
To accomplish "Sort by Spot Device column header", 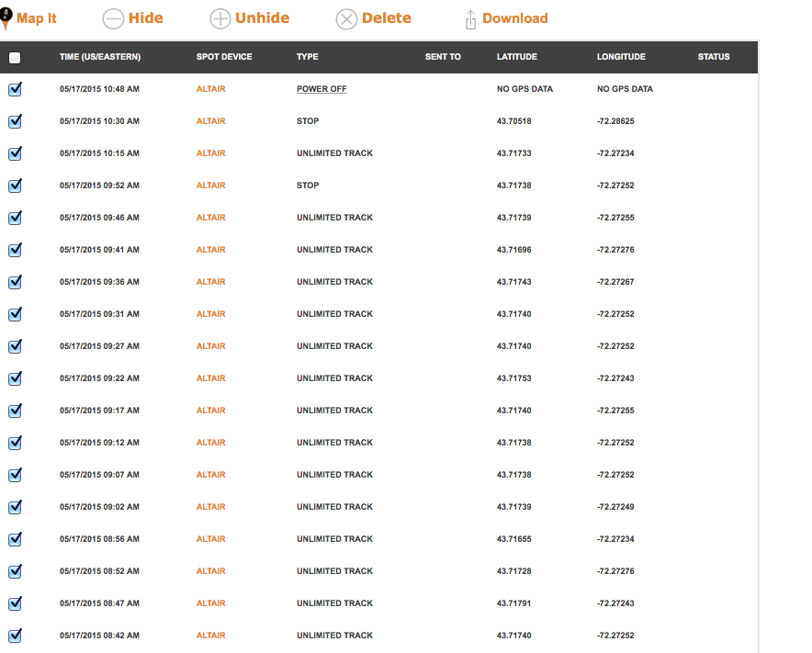I will (224, 57).
